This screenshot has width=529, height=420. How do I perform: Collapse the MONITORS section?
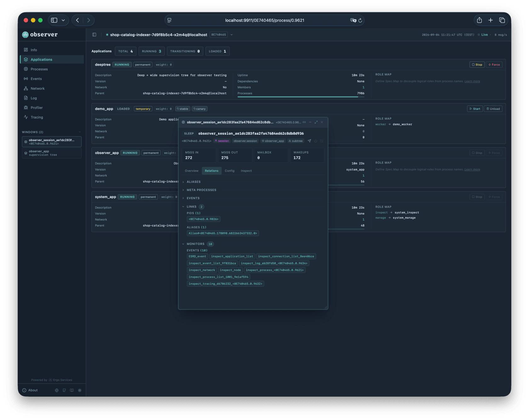[197, 244]
